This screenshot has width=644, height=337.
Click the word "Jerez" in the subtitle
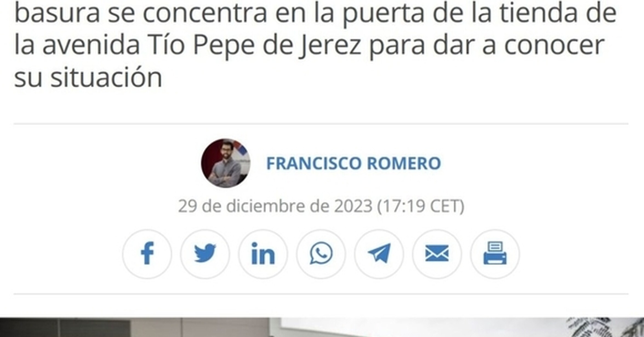(330, 45)
